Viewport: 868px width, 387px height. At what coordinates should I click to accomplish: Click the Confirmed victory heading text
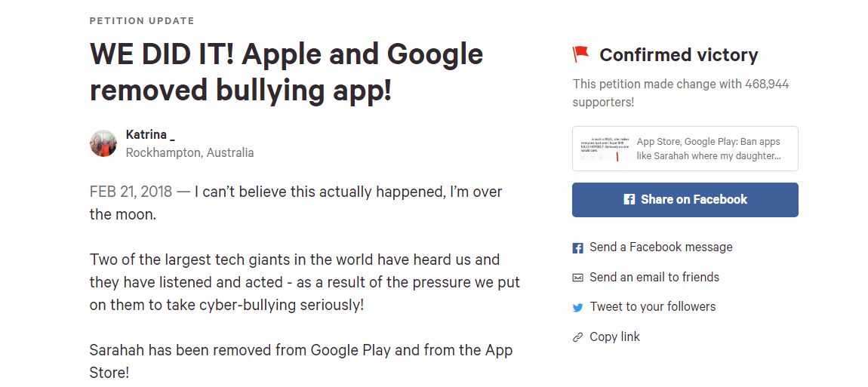[679, 55]
